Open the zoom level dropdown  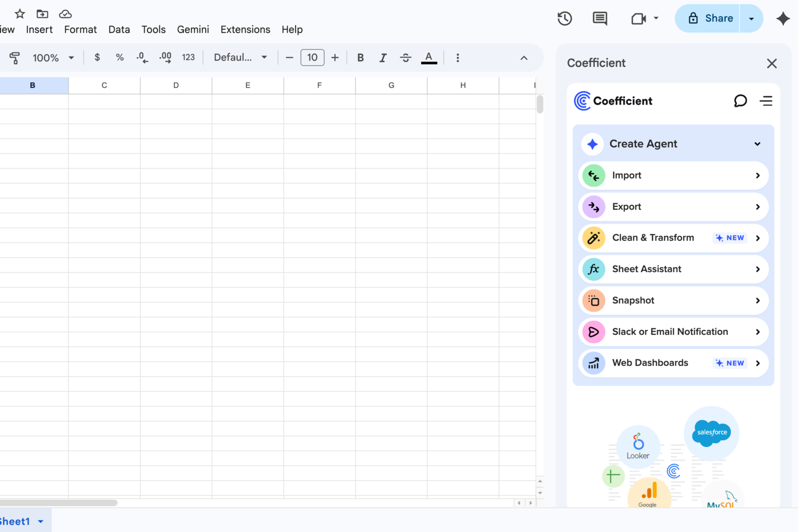(53, 58)
